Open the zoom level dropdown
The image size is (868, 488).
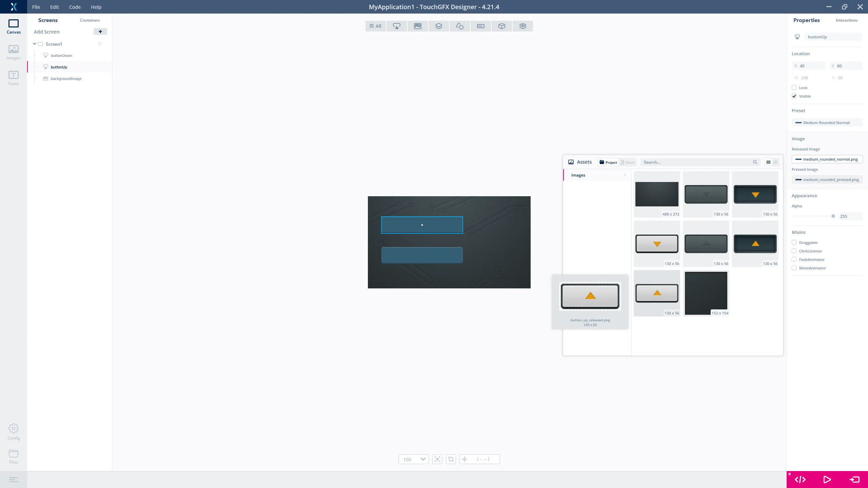tap(423, 459)
